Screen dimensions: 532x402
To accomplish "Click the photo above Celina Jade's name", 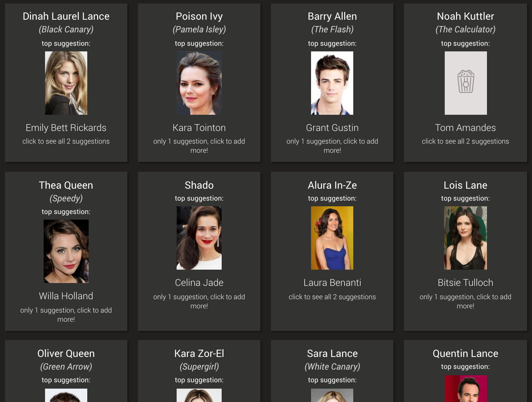I will (199, 238).
